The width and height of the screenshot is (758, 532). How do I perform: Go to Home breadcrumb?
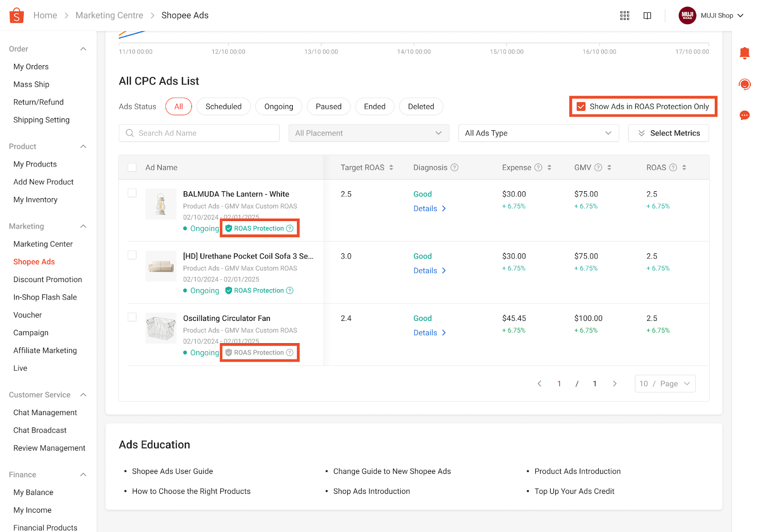(x=45, y=16)
